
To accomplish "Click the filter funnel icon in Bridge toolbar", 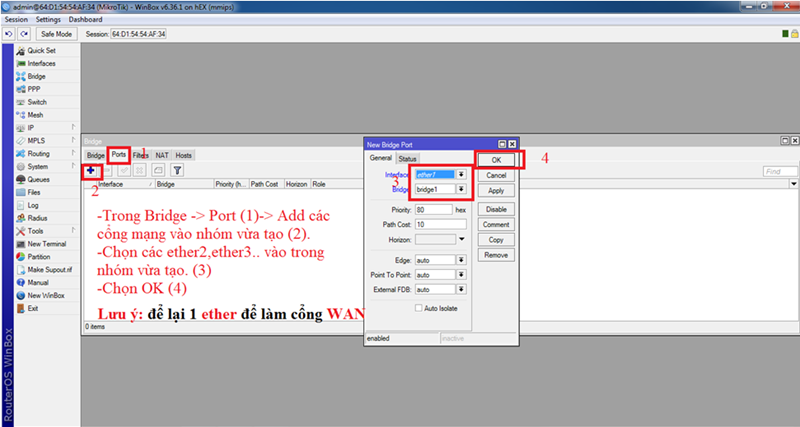I will tap(177, 171).
